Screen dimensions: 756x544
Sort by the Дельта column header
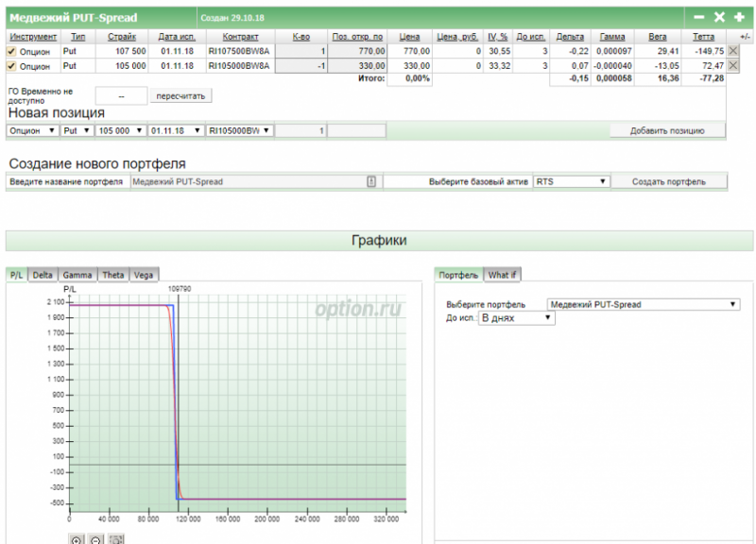tap(570, 37)
